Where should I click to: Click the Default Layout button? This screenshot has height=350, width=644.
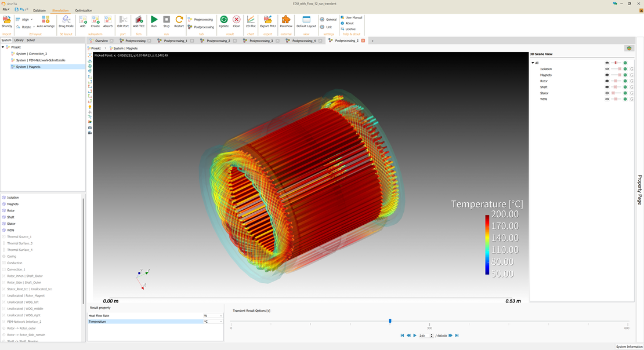click(x=306, y=20)
